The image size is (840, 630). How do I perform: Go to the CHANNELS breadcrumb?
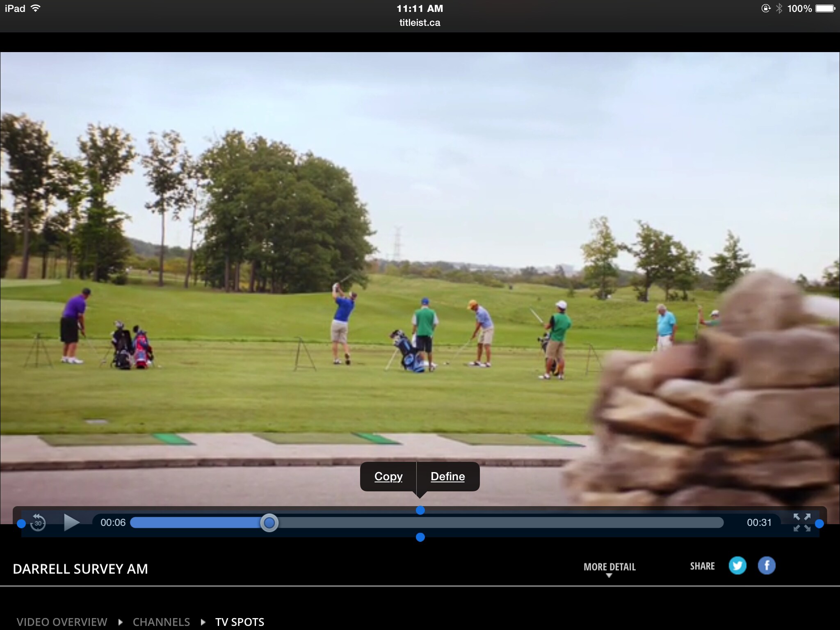pos(161,622)
